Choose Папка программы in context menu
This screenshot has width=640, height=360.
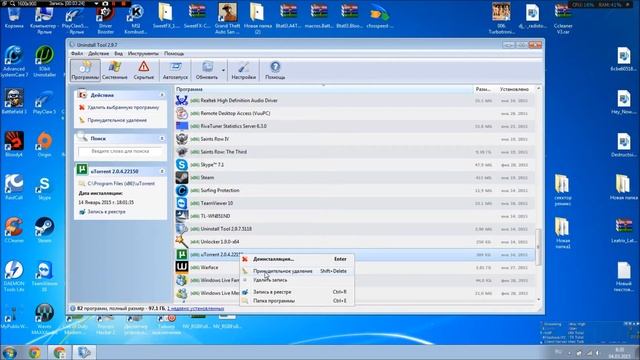[x=297, y=301]
